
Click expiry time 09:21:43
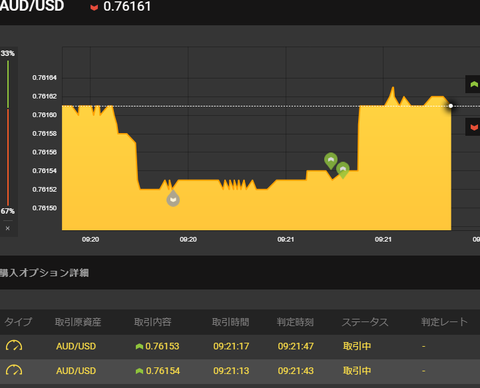pos(296,371)
